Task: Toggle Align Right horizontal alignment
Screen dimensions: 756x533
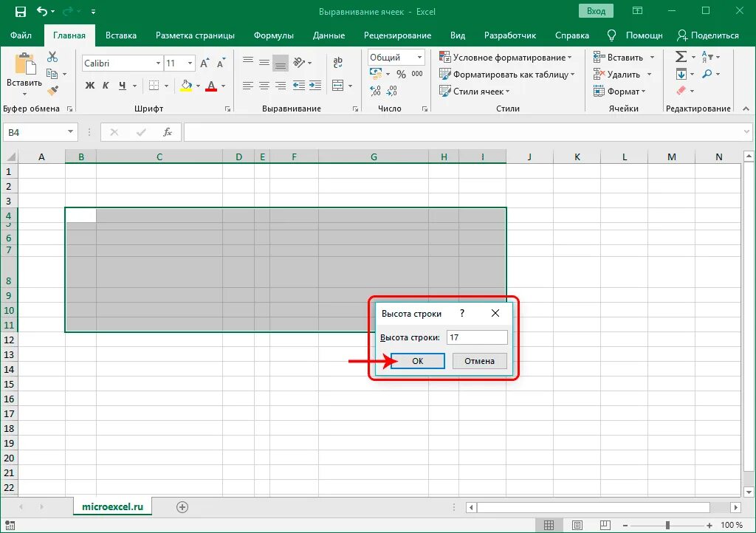Action: (281, 86)
